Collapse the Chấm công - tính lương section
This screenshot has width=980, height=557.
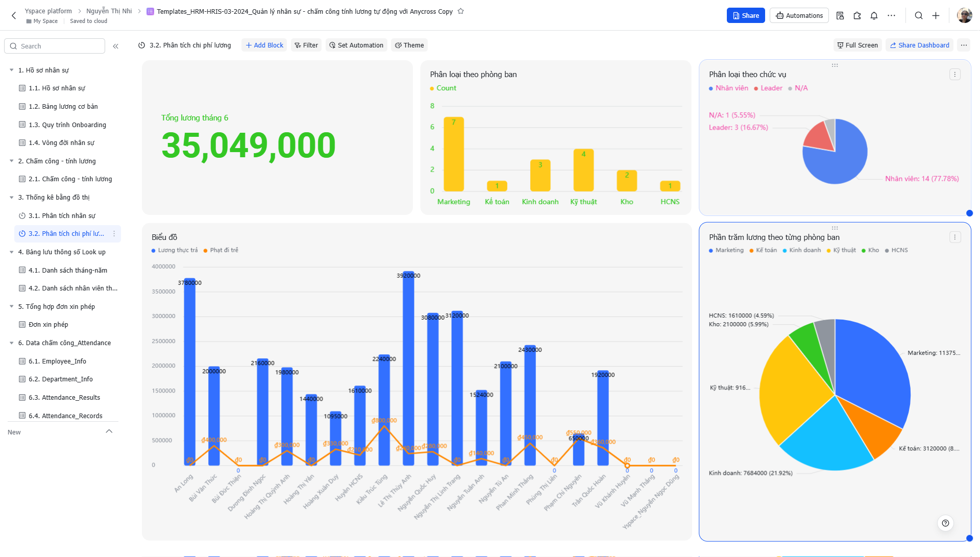(11, 160)
